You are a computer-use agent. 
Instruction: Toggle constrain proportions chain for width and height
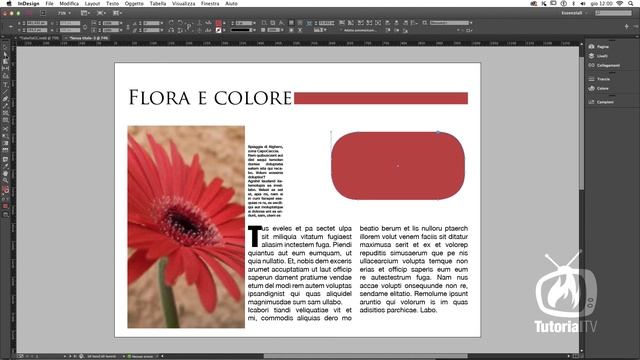pos(85,27)
